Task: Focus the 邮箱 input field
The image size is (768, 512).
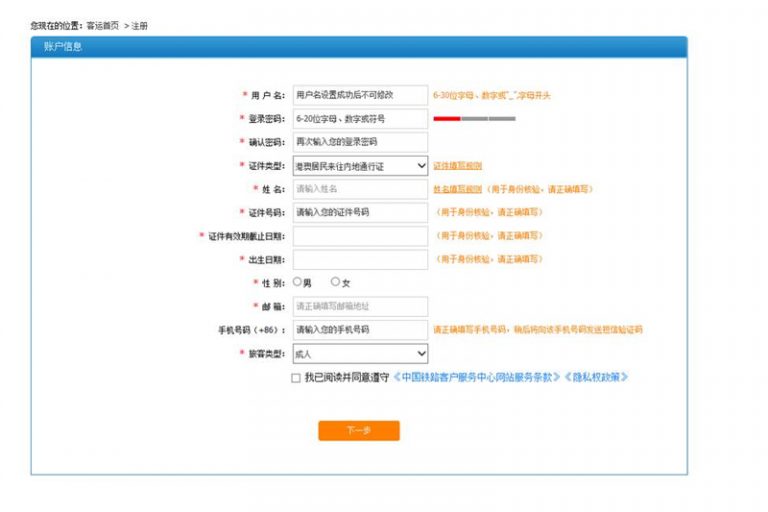Action: click(360, 306)
